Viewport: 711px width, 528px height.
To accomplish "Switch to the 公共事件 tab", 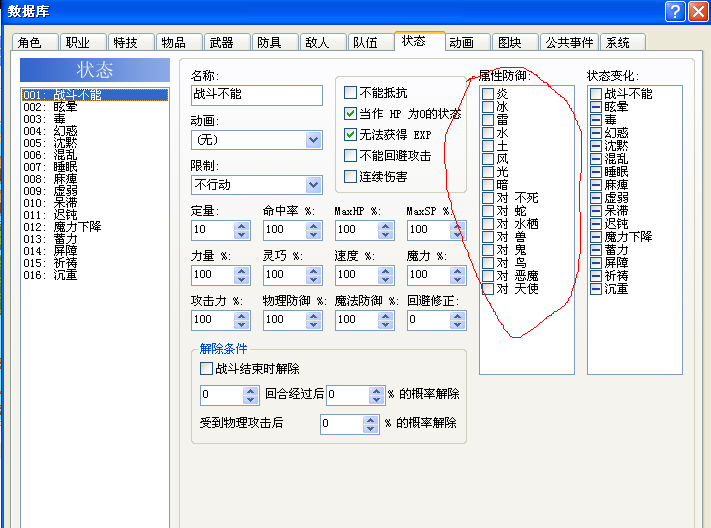I will [x=570, y=43].
